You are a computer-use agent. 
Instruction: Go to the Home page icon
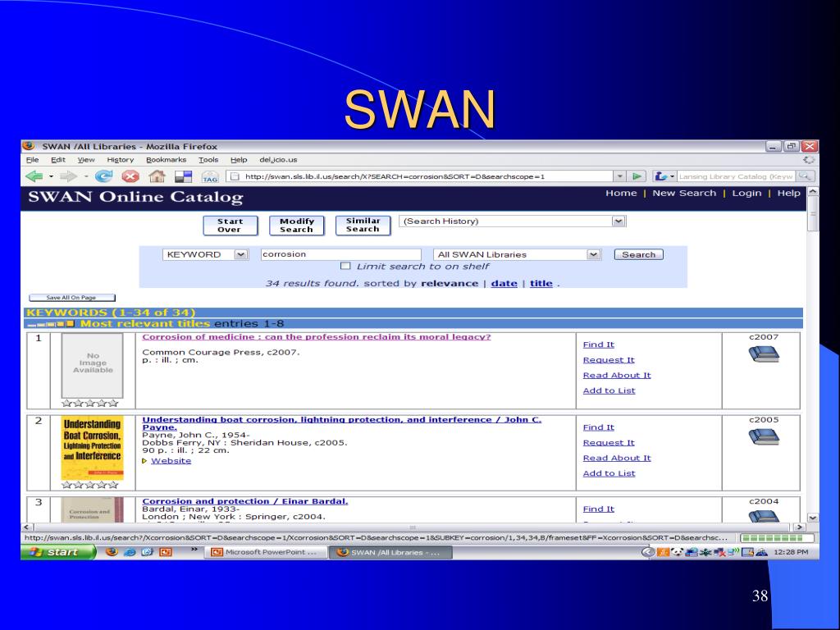pos(157,176)
